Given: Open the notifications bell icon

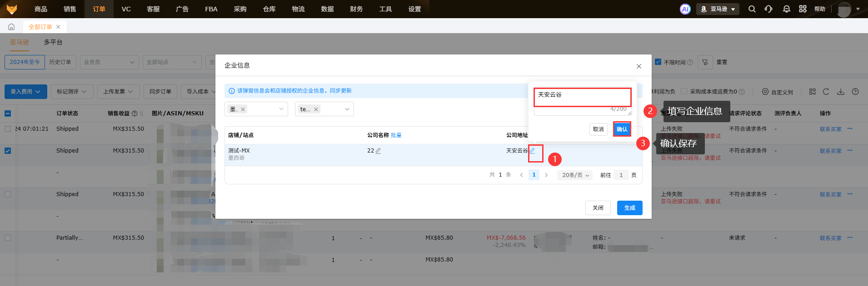Looking at the screenshot, I should (x=786, y=9).
